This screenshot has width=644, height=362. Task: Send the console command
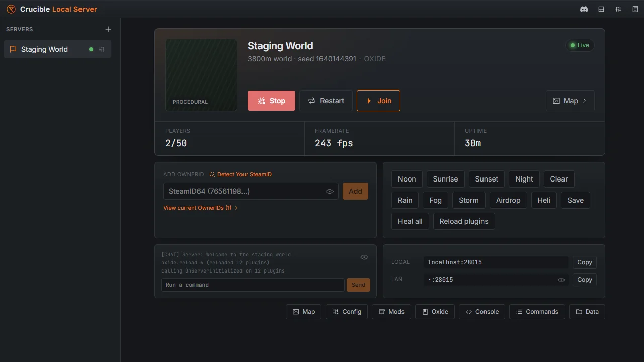(x=358, y=285)
